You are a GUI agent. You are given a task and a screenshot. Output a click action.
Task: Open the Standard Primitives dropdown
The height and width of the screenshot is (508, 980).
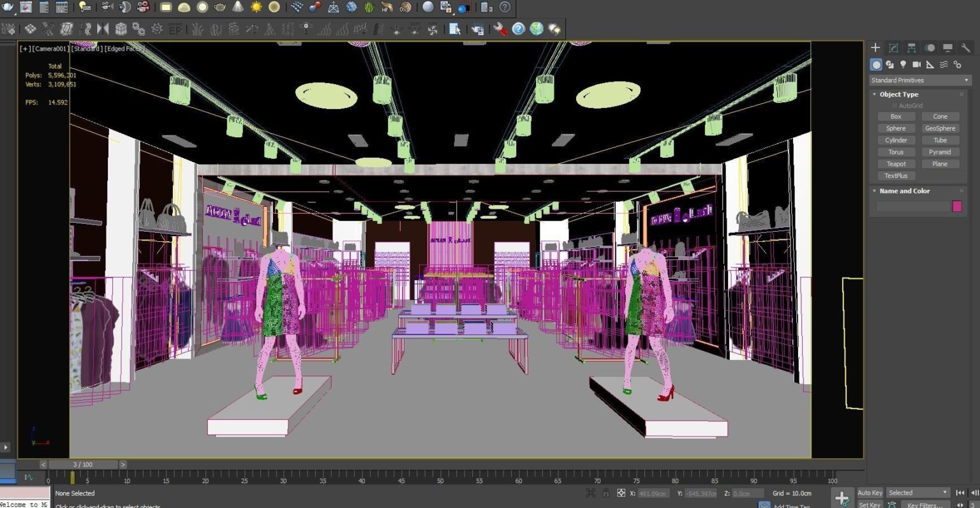pos(919,80)
